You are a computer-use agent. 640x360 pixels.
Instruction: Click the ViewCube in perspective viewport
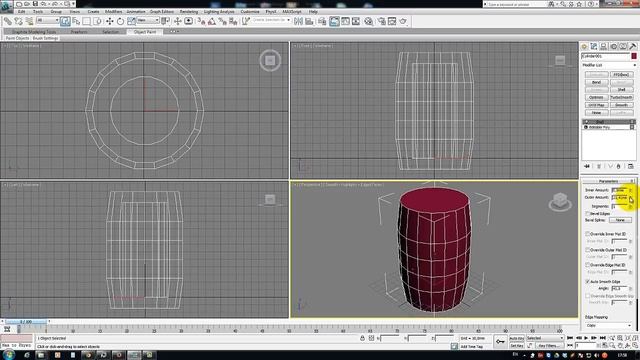[560, 202]
